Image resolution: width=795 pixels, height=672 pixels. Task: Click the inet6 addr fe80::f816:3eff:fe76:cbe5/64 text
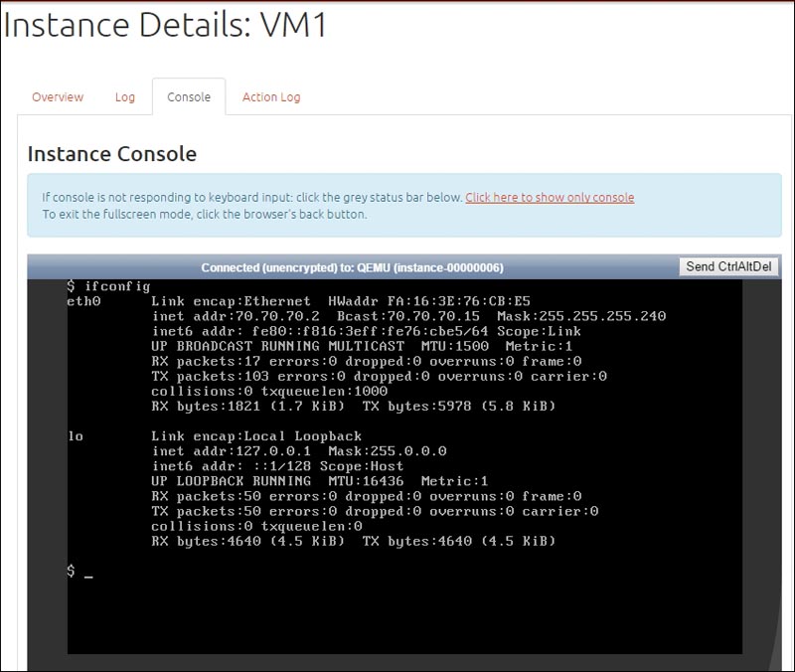pyautogui.click(x=320, y=331)
